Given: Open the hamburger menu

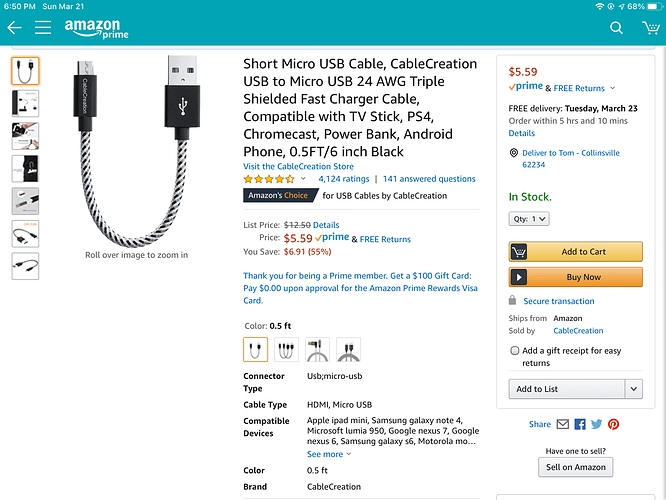Looking at the screenshot, I should [x=43, y=27].
